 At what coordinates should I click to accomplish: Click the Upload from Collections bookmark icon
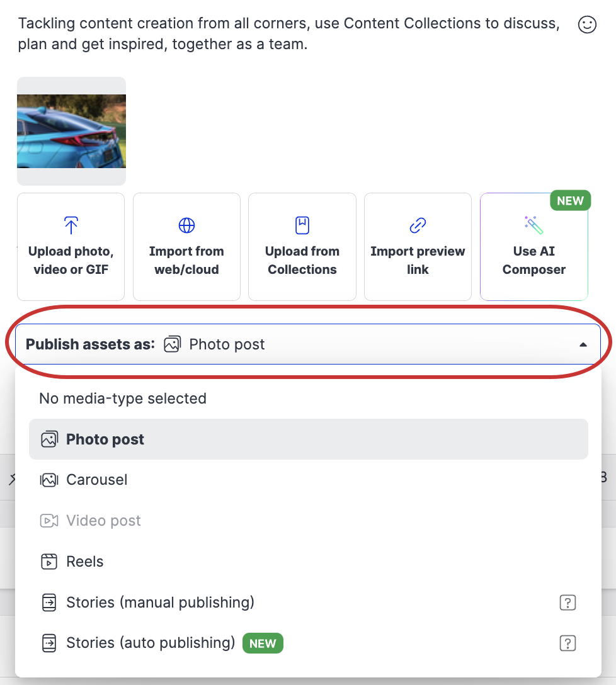(x=302, y=225)
